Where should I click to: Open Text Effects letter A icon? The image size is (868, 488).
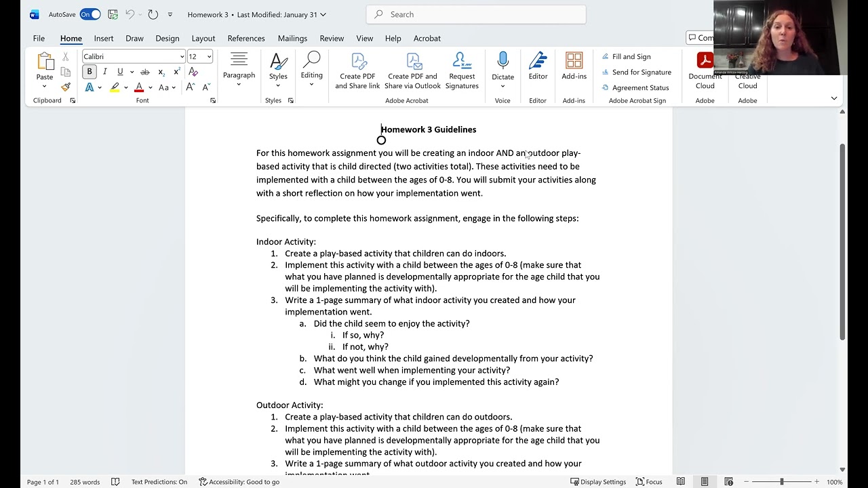pos(90,87)
